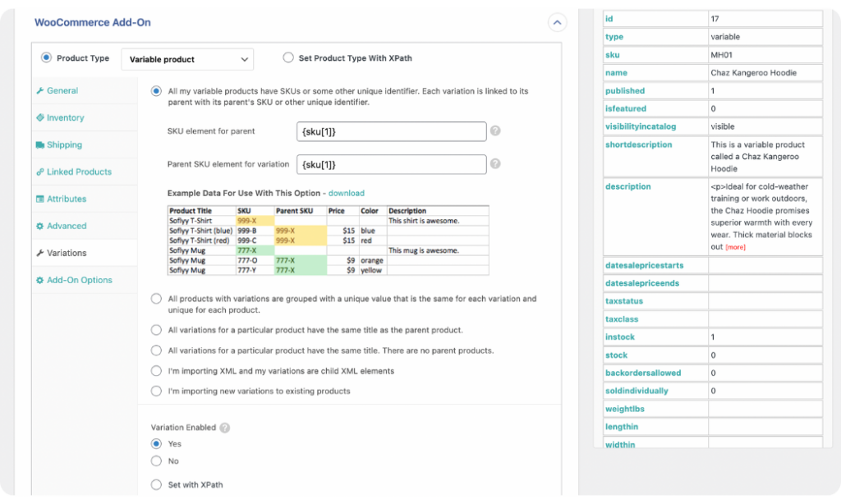Image resolution: width=841 pixels, height=504 pixels.
Task: Click the taxclass field name
Action: (622, 319)
